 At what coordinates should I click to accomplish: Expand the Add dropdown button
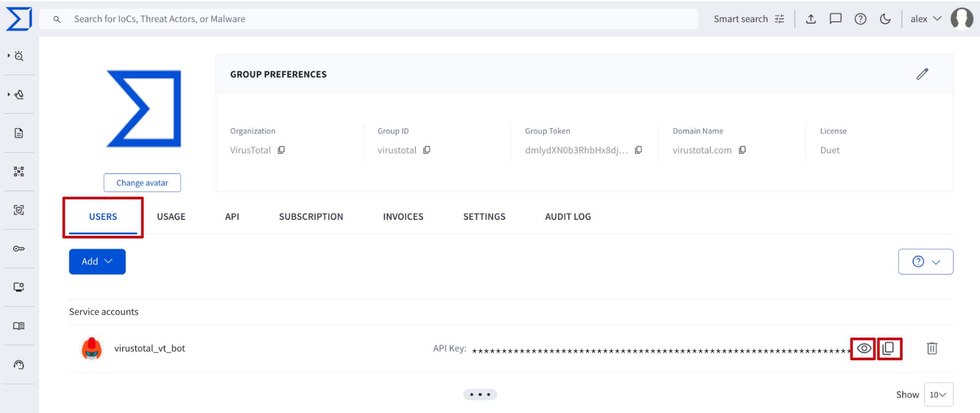pos(97,262)
